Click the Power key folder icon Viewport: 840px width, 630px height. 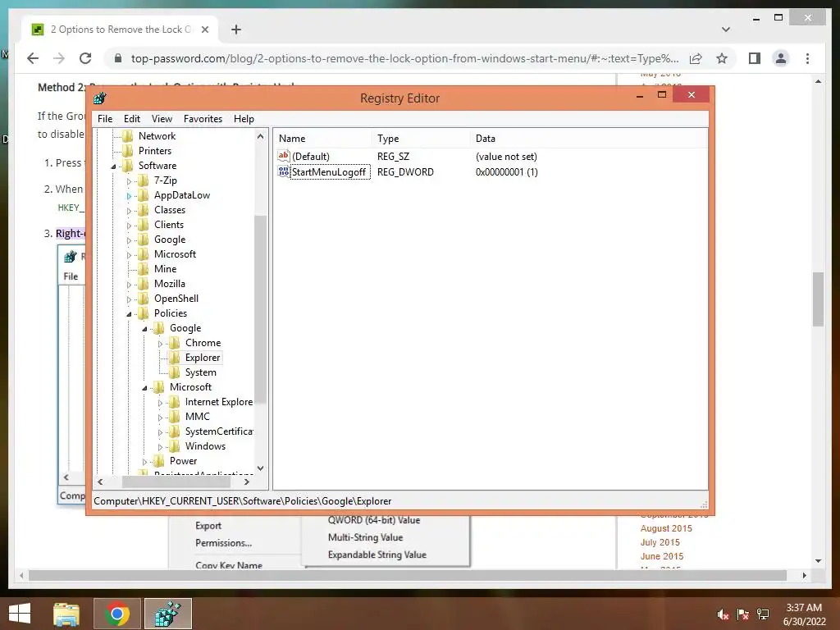coord(158,461)
